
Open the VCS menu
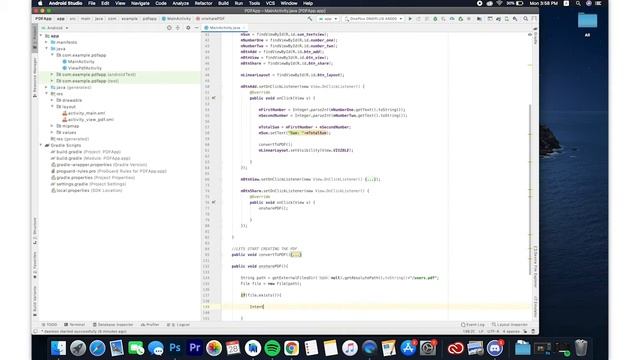[x=270, y=3]
